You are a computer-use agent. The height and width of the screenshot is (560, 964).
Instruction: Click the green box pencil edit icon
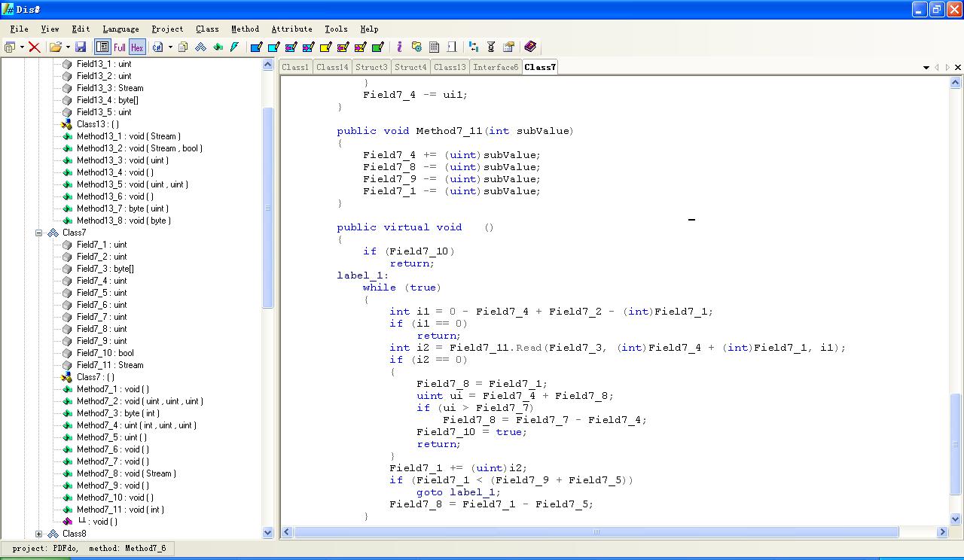tap(378, 47)
